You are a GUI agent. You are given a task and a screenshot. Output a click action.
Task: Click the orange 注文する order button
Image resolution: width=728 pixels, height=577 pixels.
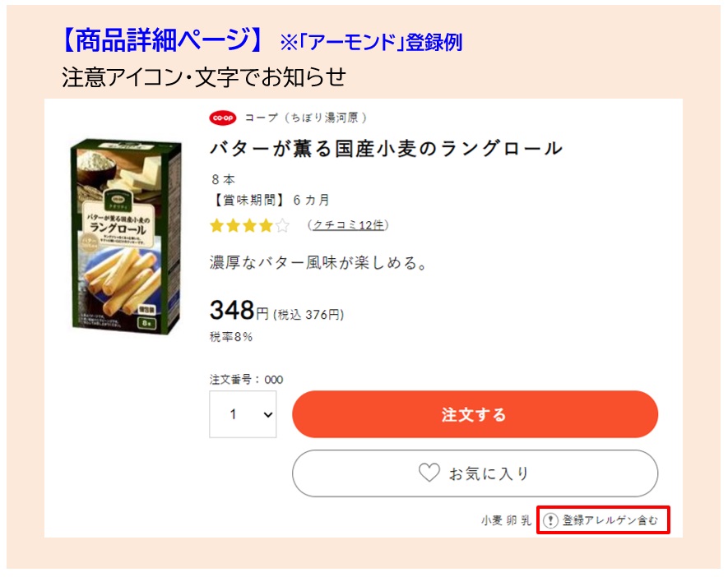475,414
